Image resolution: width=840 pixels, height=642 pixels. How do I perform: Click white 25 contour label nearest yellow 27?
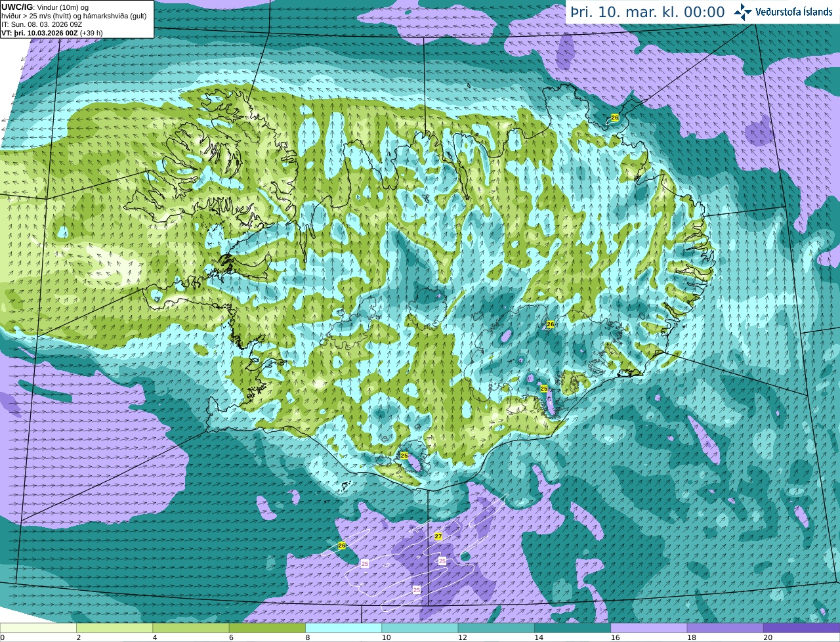click(x=442, y=561)
